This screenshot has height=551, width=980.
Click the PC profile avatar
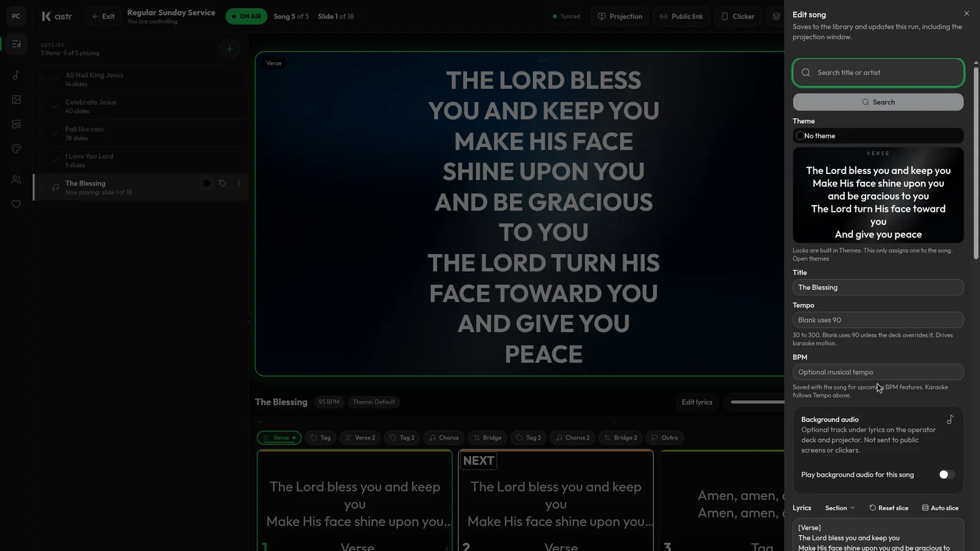tap(17, 17)
